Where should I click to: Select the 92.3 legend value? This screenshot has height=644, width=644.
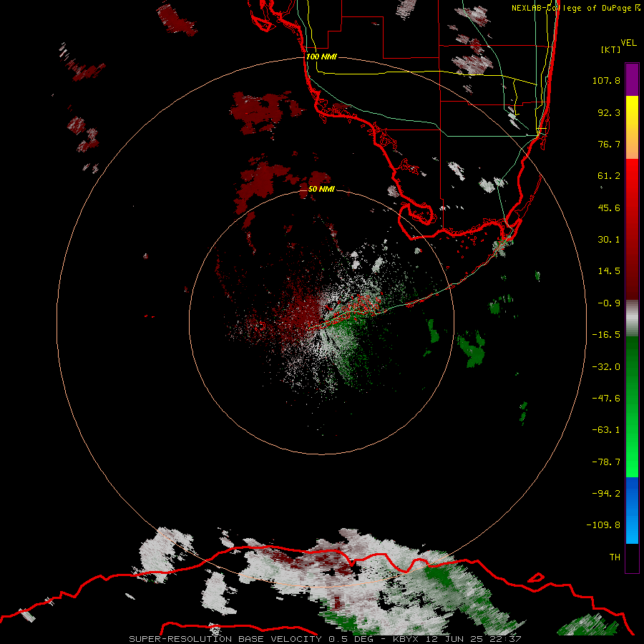(609, 112)
